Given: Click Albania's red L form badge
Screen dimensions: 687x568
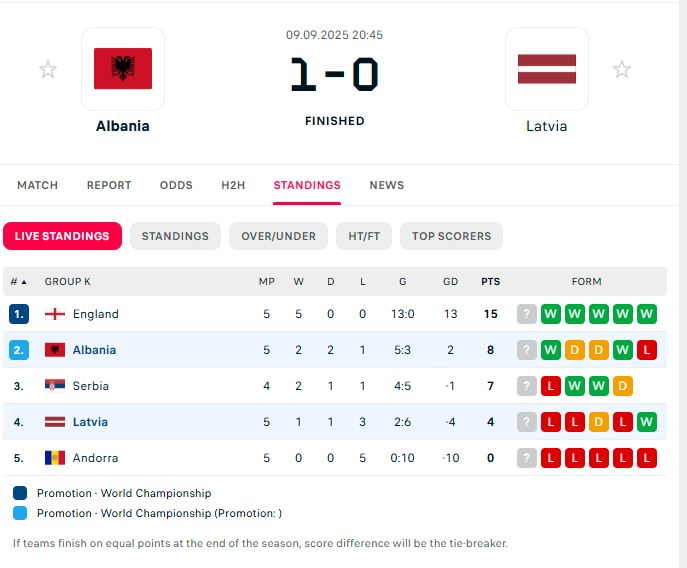Looking at the screenshot, I should [647, 350].
